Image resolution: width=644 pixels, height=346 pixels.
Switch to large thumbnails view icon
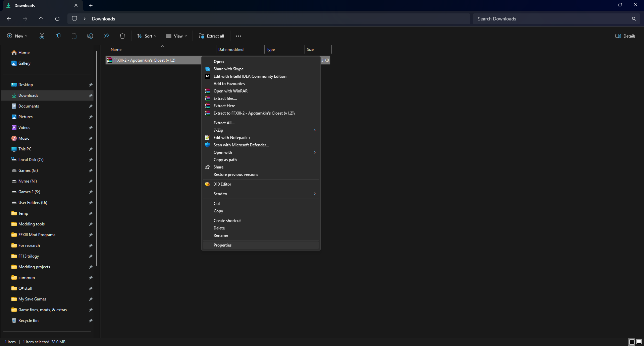tap(639, 342)
